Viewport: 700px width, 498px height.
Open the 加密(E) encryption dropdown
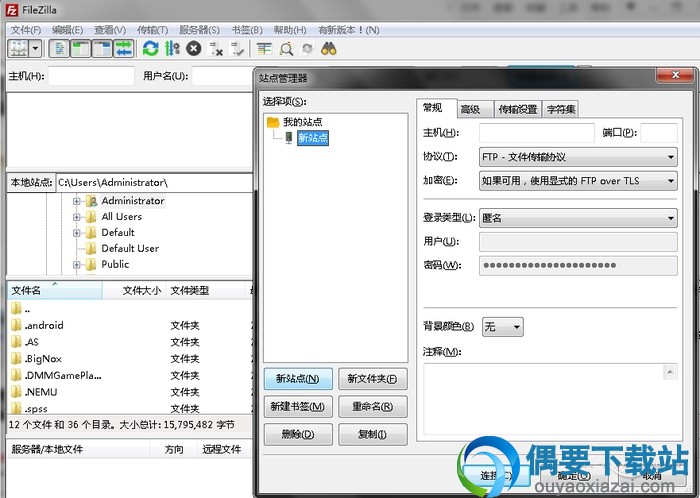(x=578, y=181)
